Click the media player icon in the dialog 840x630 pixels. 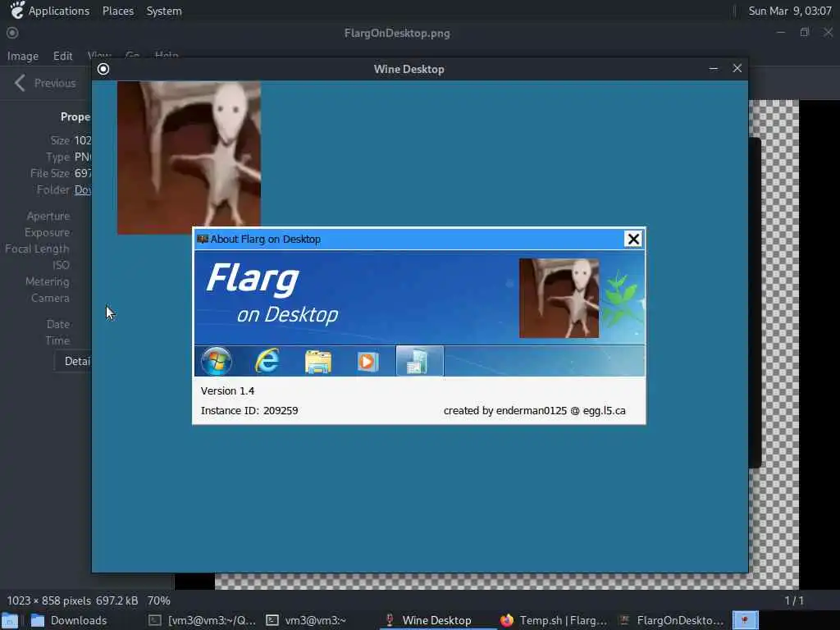click(x=367, y=362)
